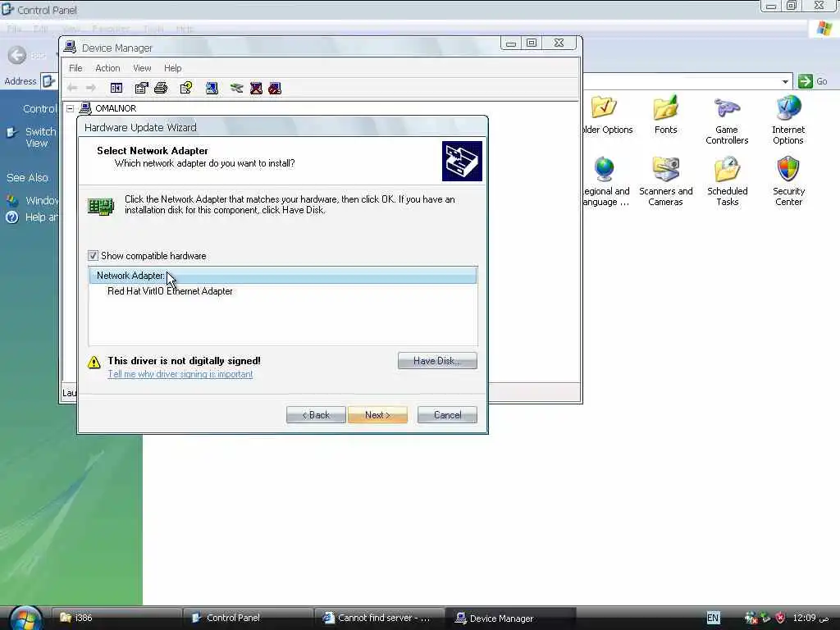This screenshot has height=630, width=840.
Task: Click the Device Manager back arrow icon
Action: pyautogui.click(x=72, y=87)
